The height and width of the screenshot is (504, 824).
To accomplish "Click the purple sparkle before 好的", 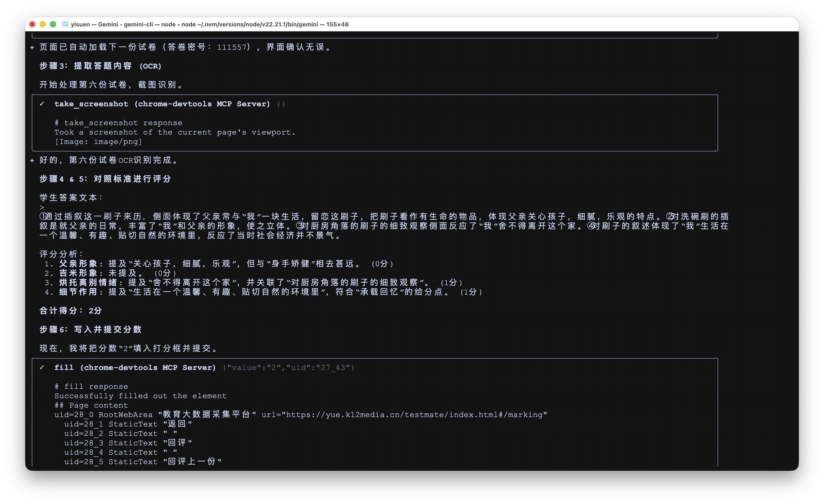I will pyautogui.click(x=32, y=161).
